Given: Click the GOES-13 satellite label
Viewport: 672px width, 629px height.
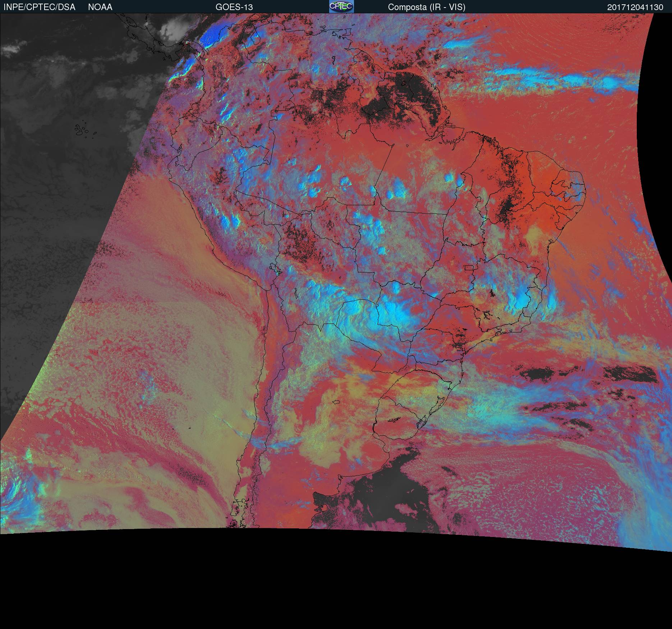Looking at the screenshot, I should (234, 7).
